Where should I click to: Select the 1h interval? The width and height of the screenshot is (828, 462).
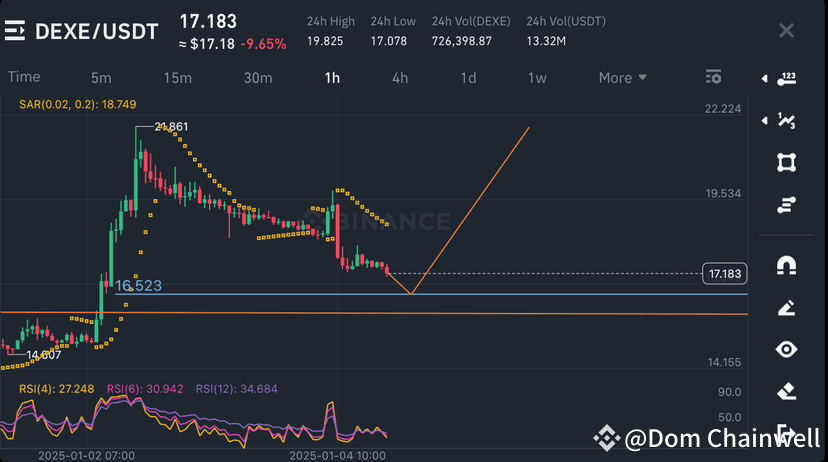tap(332, 78)
